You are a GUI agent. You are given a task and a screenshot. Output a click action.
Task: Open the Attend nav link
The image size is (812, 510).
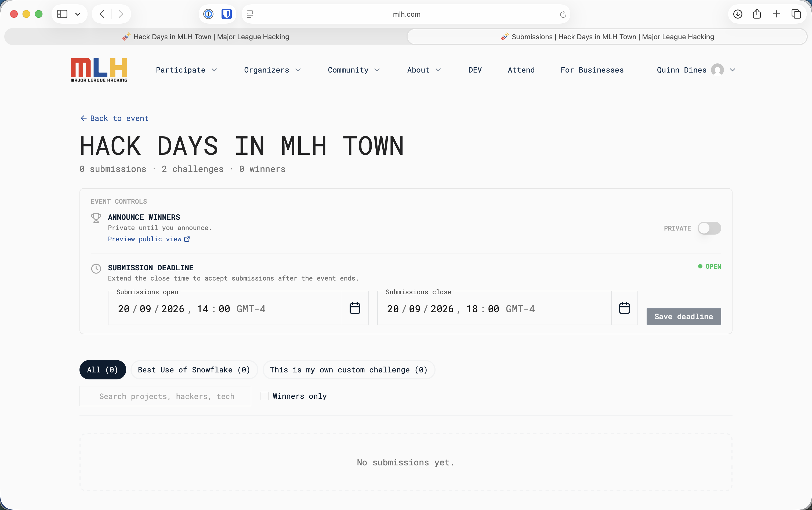(x=521, y=70)
